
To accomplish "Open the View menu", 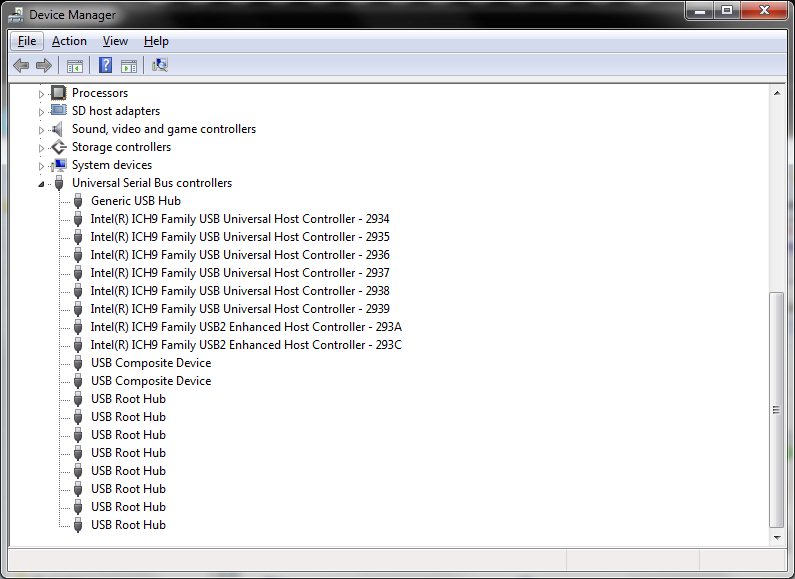I will [115, 41].
